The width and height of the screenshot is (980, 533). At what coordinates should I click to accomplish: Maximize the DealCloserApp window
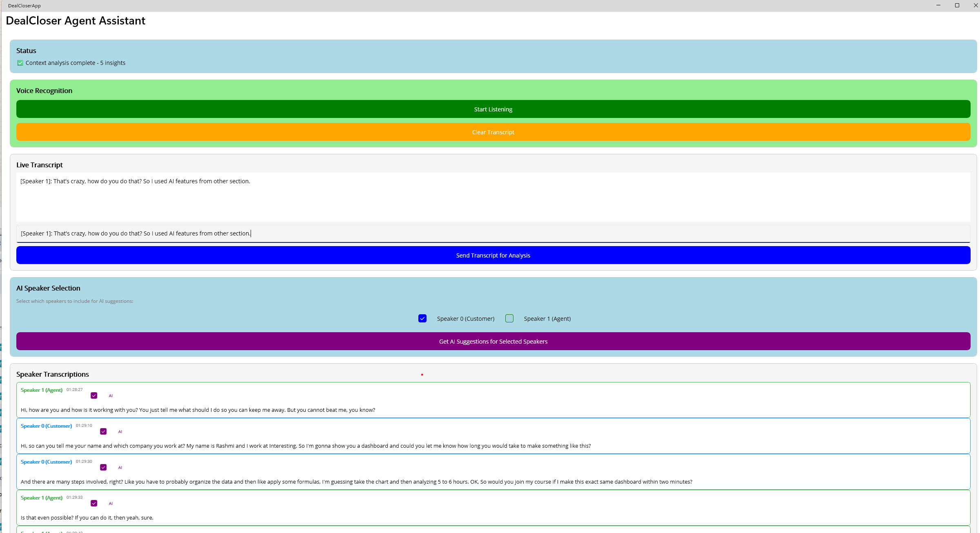(x=957, y=5)
